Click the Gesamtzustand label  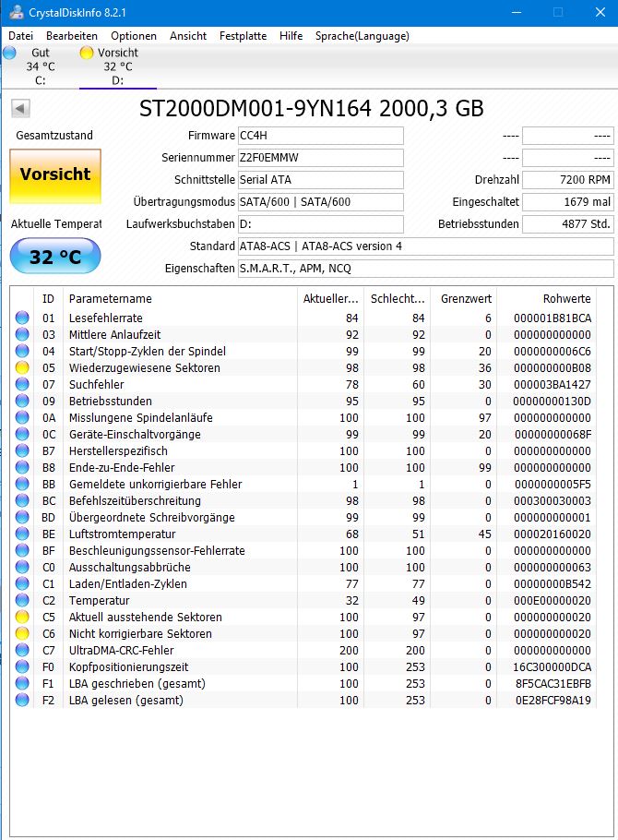click(54, 135)
